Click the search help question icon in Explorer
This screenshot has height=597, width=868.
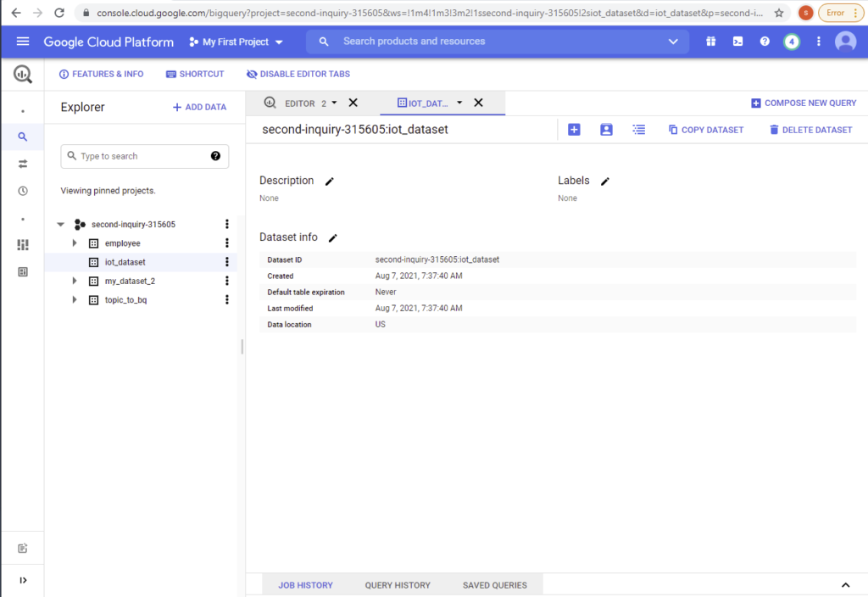pos(216,156)
